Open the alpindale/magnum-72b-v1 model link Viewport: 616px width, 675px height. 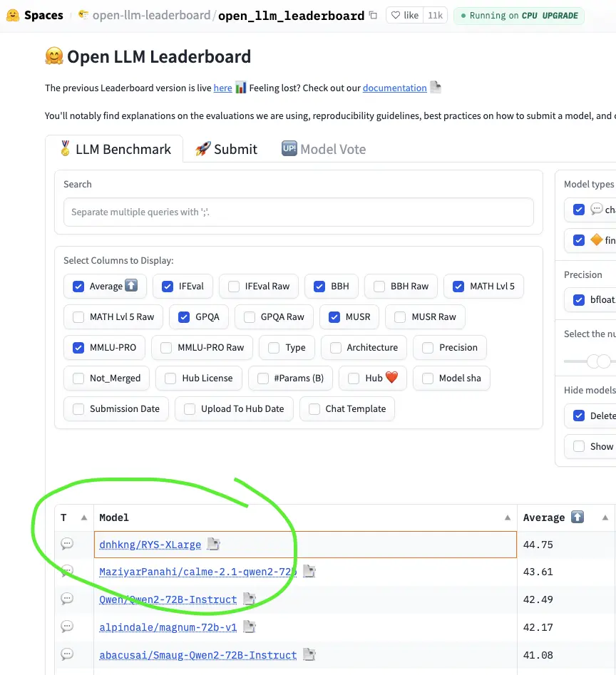tap(168, 627)
